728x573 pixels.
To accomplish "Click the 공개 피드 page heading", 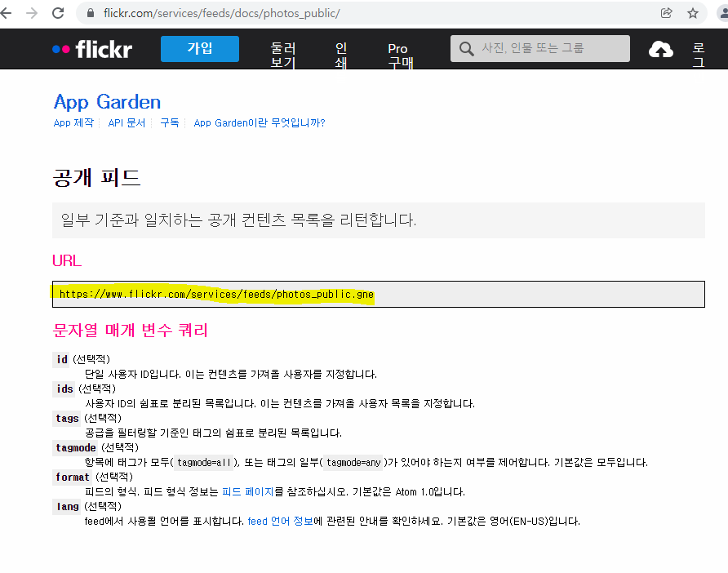I will (96, 178).
